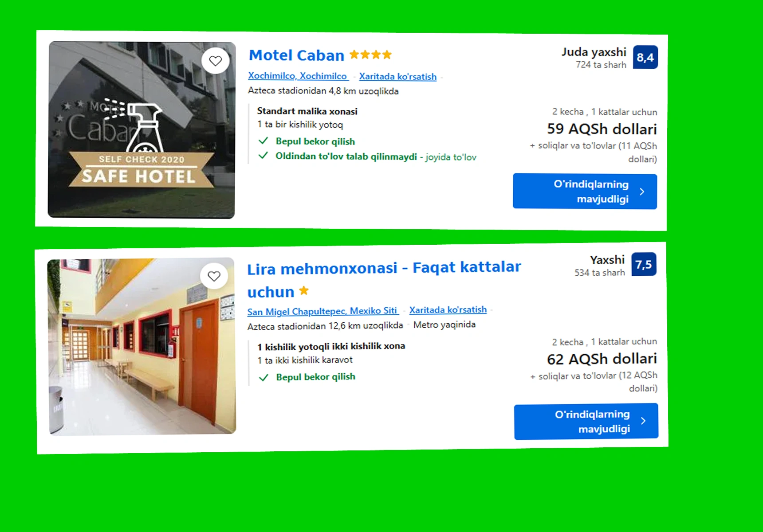Open Lira mehmonxonasi - Faqat kattalar uchun title

[384, 280]
